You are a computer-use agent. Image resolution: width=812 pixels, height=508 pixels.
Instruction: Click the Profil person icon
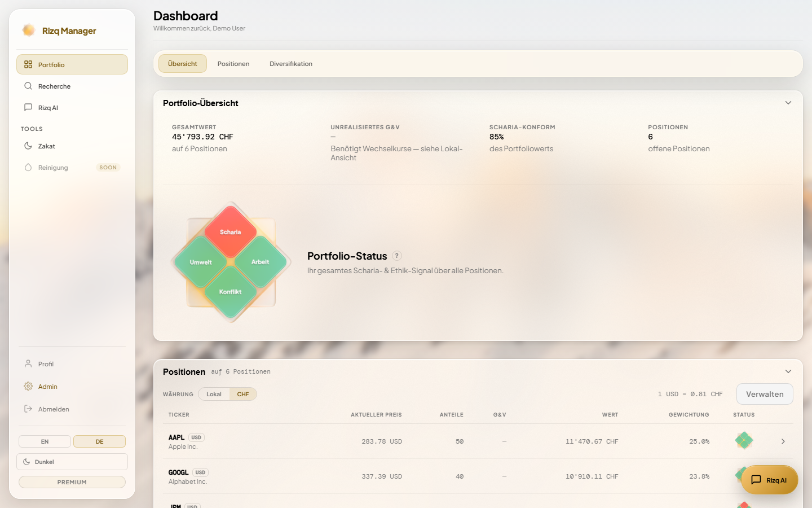pos(28,364)
